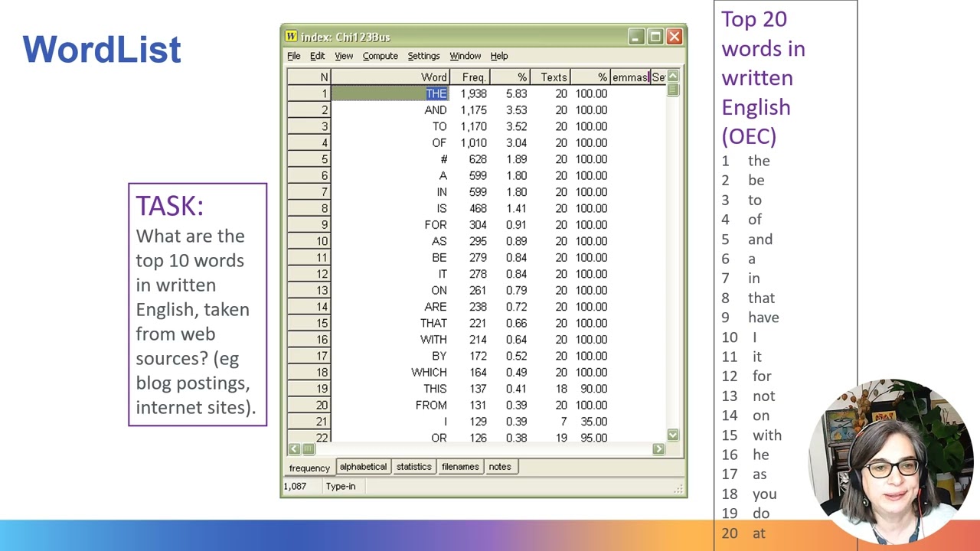Sort by the Freq. column header
Viewport: 980px width, 551px height.
click(x=469, y=77)
